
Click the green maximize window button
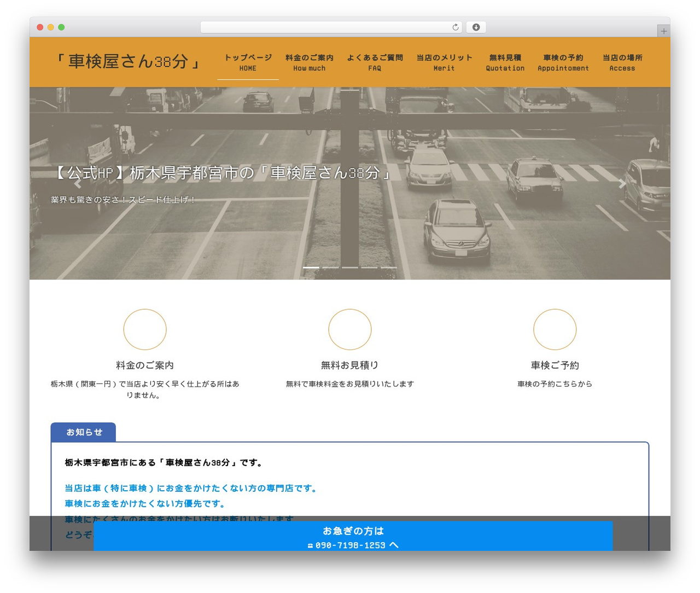point(61,27)
